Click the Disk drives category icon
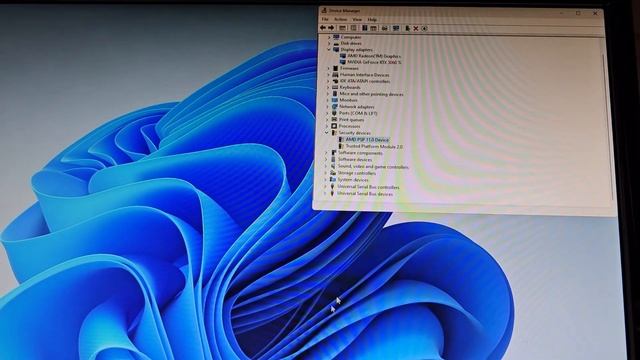This screenshot has height=360, width=640. (x=336, y=43)
